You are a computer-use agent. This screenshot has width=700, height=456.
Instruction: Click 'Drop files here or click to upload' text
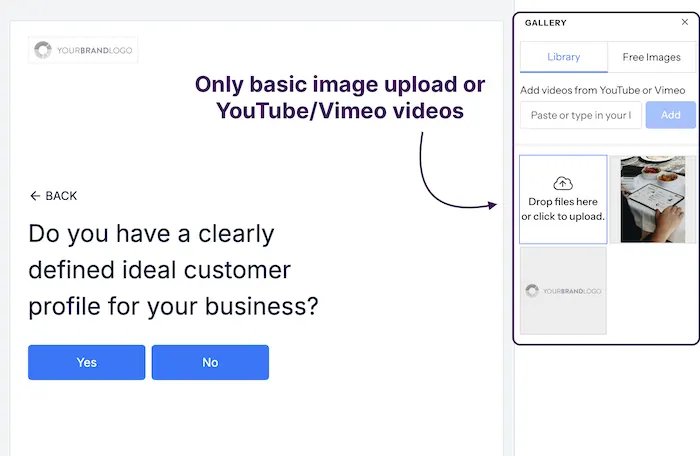(563, 209)
